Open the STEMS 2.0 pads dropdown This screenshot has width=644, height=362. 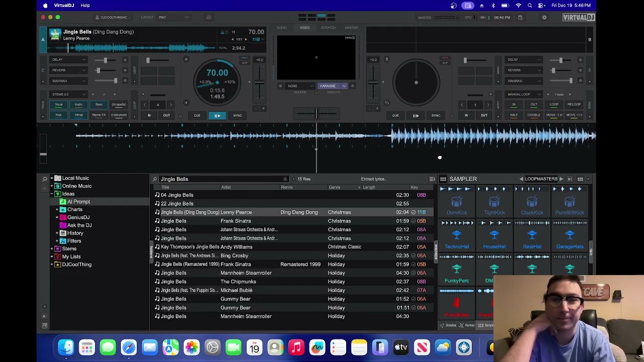click(69, 94)
